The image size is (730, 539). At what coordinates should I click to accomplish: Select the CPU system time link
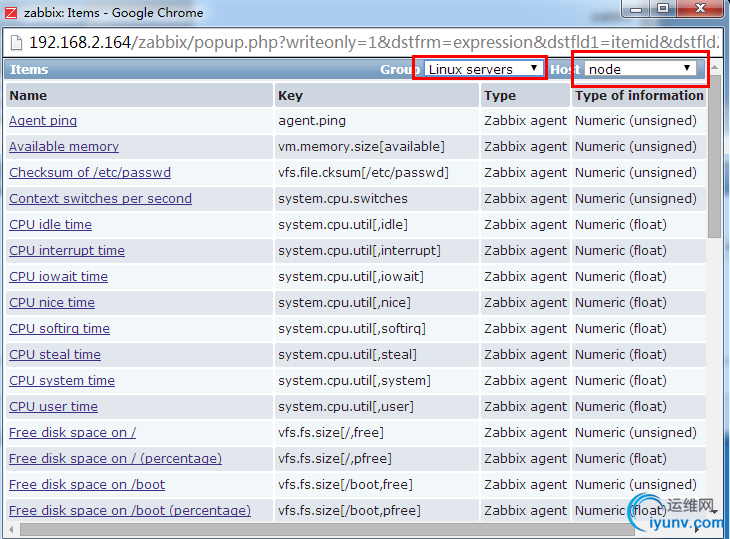tap(62, 381)
